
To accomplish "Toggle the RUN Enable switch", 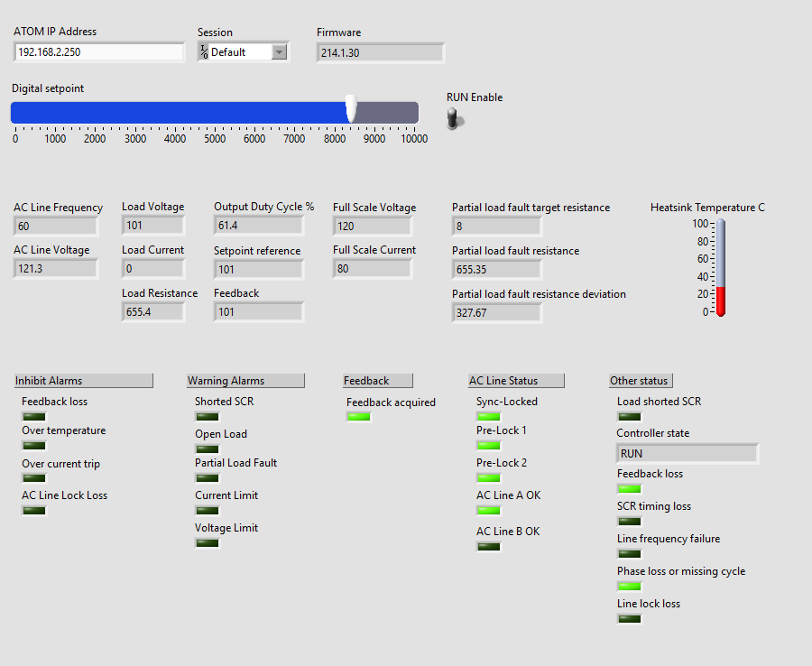I will 455,118.
